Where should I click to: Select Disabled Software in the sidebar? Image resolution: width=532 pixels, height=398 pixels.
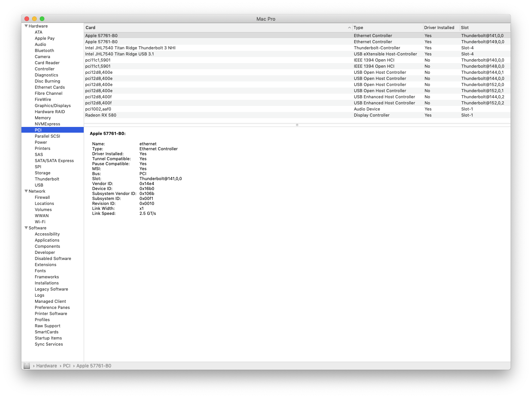pyautogui.click(x=53, y=258)
